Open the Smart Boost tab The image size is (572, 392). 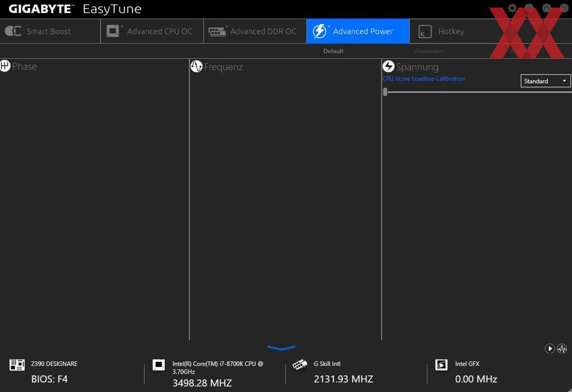click(x=50, y=31)
